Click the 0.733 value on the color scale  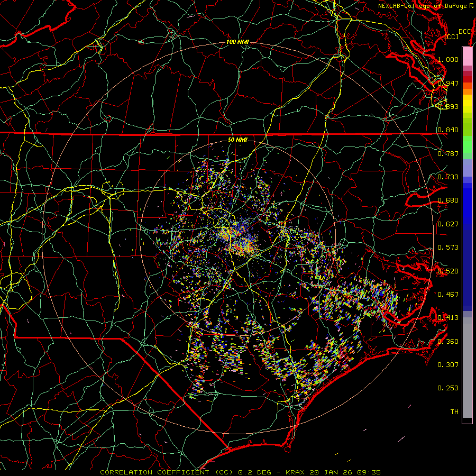point(448,177)
